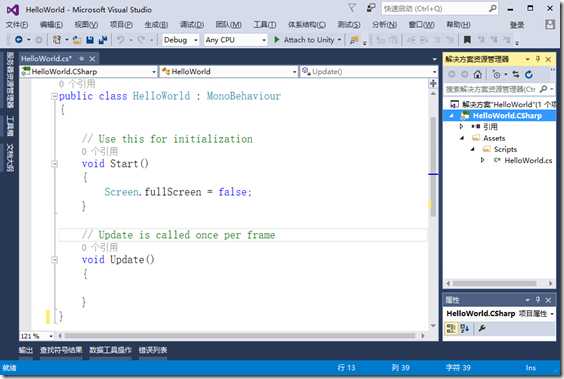Open the 视图(V) View menu

click(x=86, y=24)
